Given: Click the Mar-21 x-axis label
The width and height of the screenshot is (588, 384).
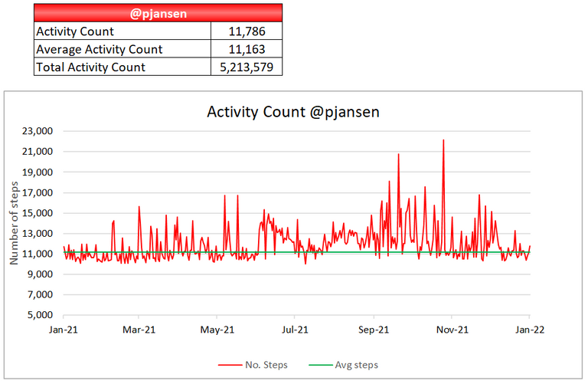Looking at the screenshot, I should pyautogui.click(x=139, y=330).
